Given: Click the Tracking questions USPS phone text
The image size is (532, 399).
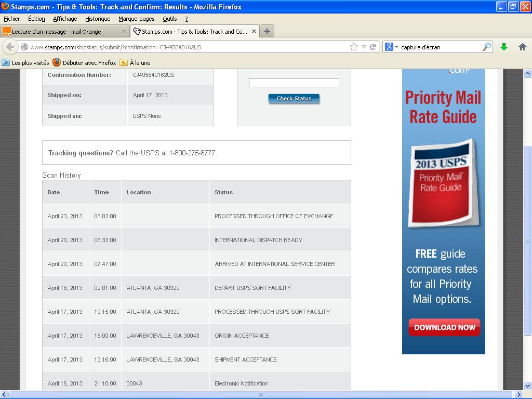Looking at the screenshot, I should pyautogui.click(x=132, y=153).
